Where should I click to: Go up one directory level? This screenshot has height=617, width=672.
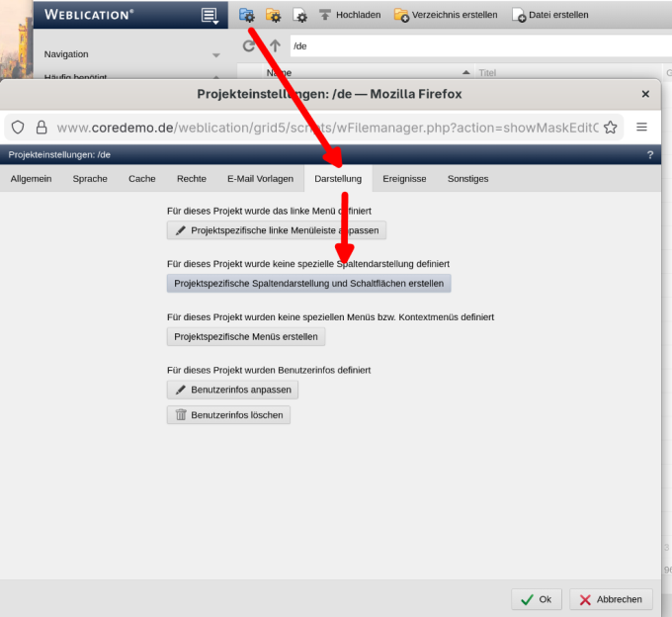pyautogui.click(x=275, y=45)
